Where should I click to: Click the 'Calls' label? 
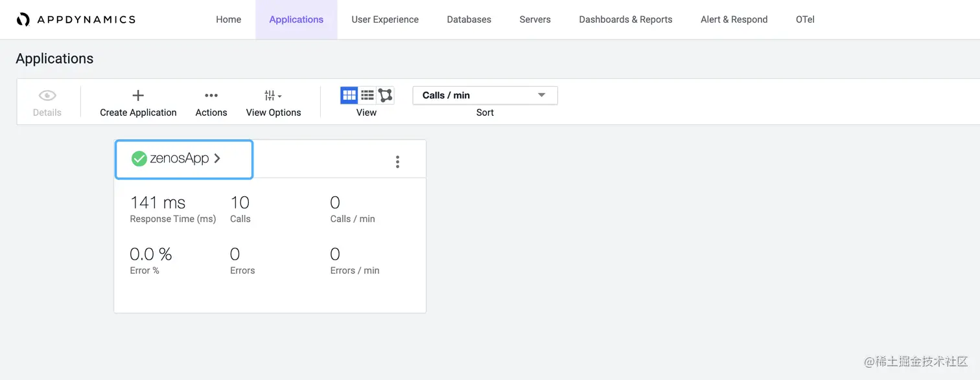click(240, 219)
